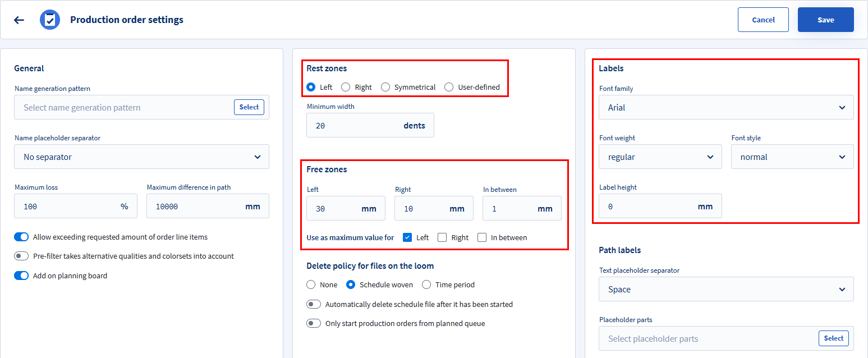
Task: Click the General section heading
Action: point(29,68)
